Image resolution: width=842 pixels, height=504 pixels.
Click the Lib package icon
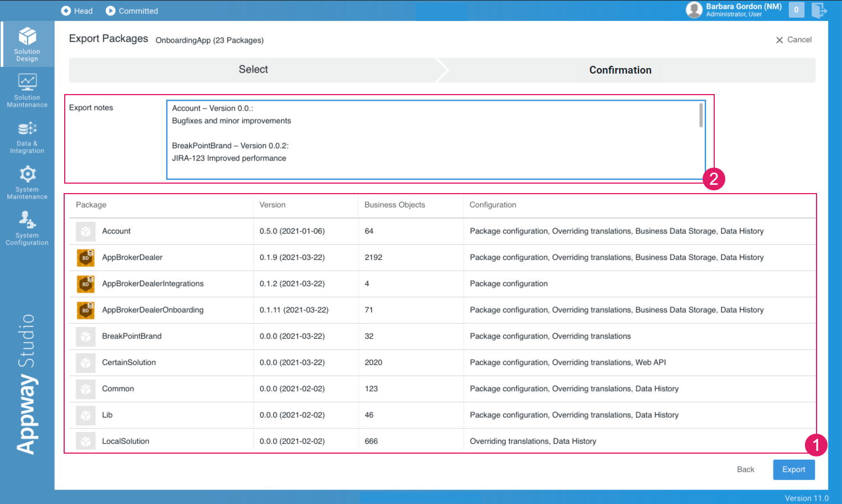(x=86, y=415)
